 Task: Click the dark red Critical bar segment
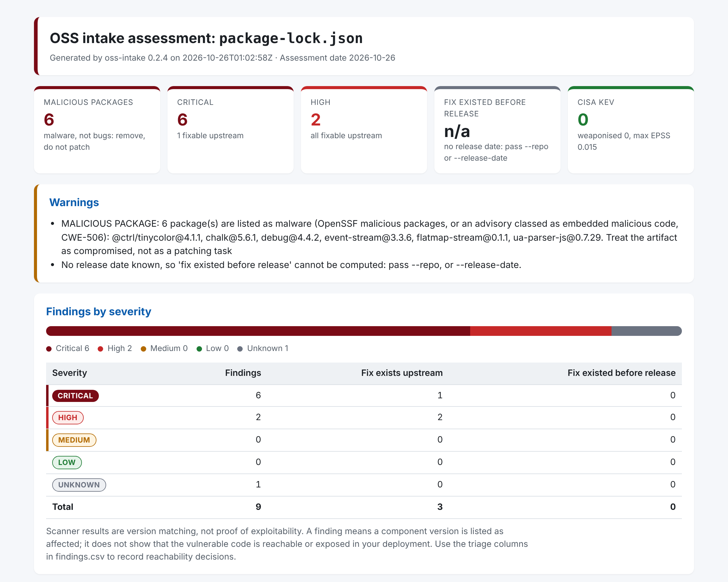click(x=258, y=331)
